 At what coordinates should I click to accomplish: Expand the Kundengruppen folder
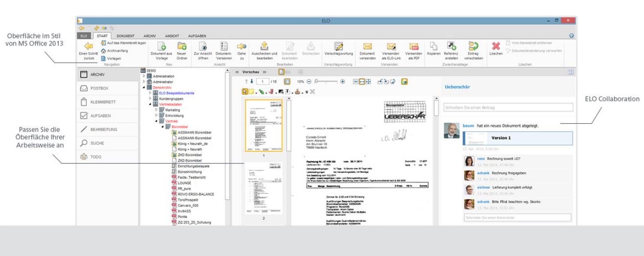[x=150, y=98]
